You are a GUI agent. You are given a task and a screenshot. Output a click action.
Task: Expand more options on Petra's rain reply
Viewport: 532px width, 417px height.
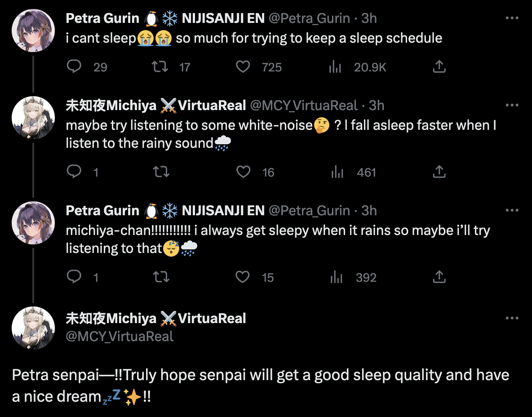512,210
